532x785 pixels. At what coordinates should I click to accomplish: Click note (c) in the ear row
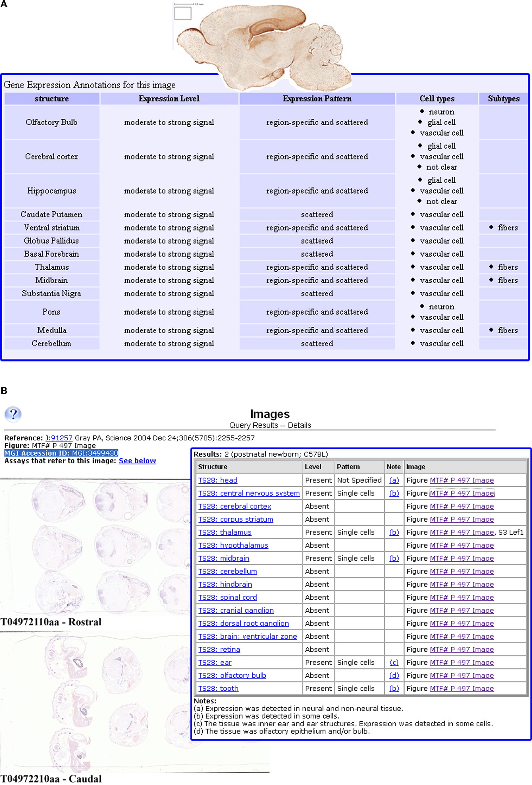point(394,662)
